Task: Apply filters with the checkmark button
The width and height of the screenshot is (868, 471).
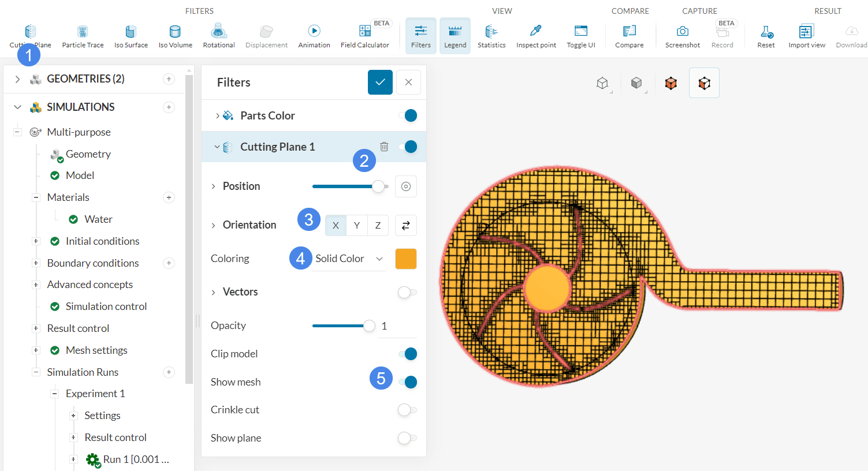Action: coord(380,83)
